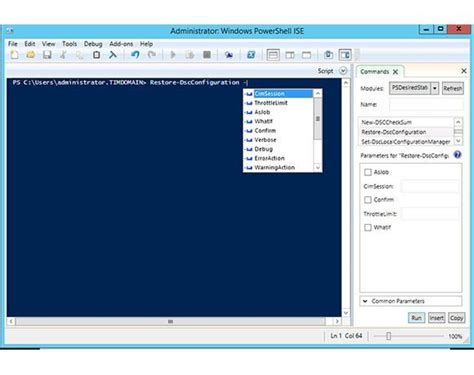Open the Debug menu
The image size is (474, 375).
(93, 44)
